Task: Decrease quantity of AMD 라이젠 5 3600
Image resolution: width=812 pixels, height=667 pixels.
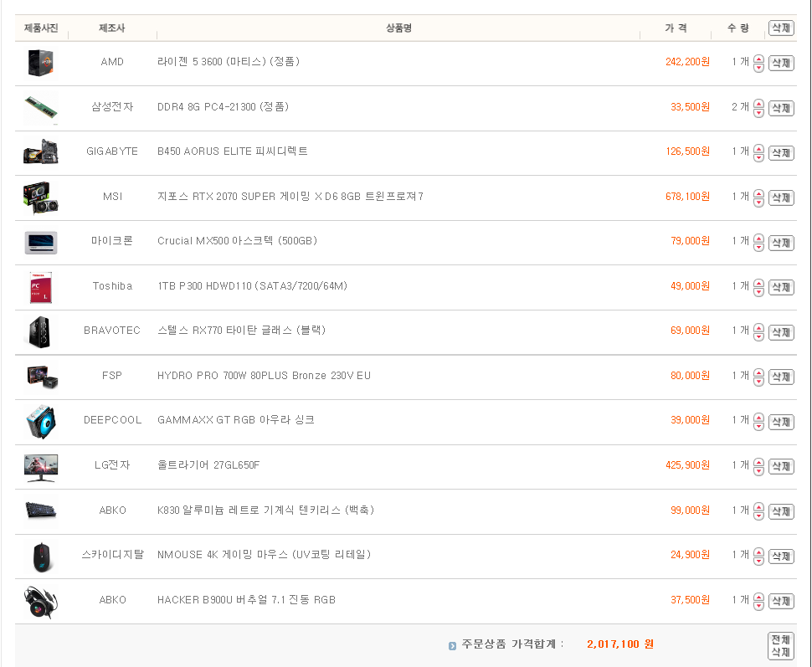Action: (x=758, y=69)
